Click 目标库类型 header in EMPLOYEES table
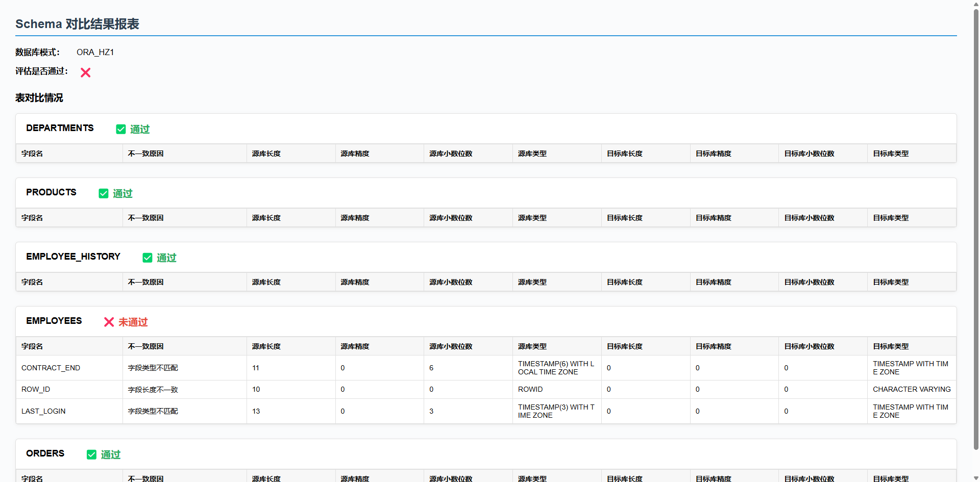Screen dimensions: 980x482 (x=891, y=346)
